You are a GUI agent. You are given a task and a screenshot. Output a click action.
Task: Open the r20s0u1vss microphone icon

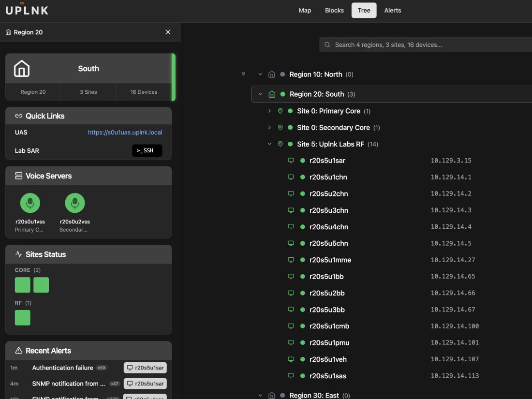tap(30, 203)
